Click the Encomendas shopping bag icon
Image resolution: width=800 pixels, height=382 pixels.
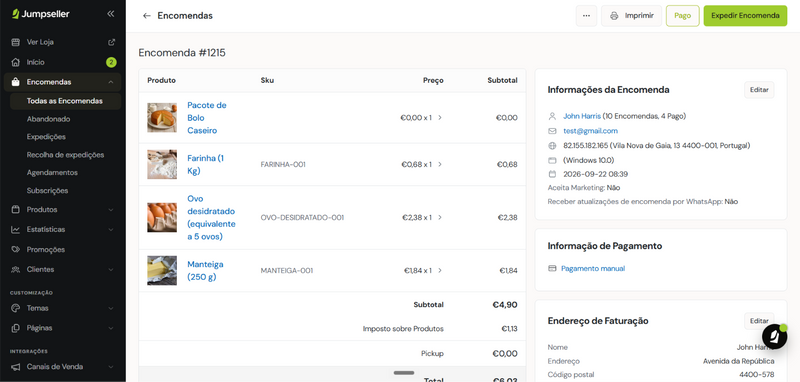point(16,82)
